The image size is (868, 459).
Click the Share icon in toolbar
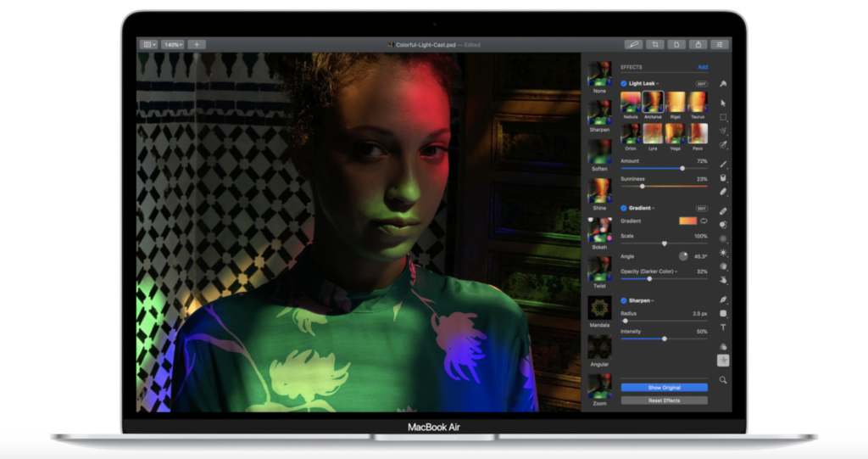(x=698, y=44)
